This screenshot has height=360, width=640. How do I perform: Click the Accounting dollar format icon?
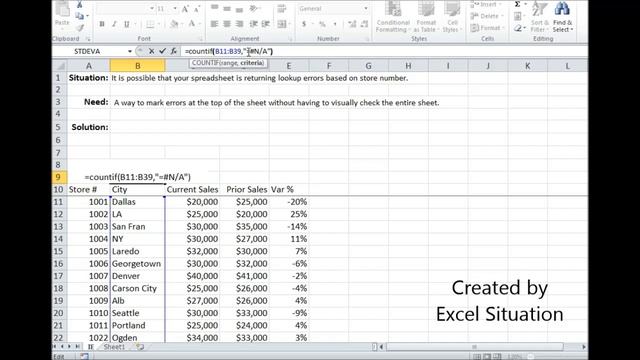304,24
